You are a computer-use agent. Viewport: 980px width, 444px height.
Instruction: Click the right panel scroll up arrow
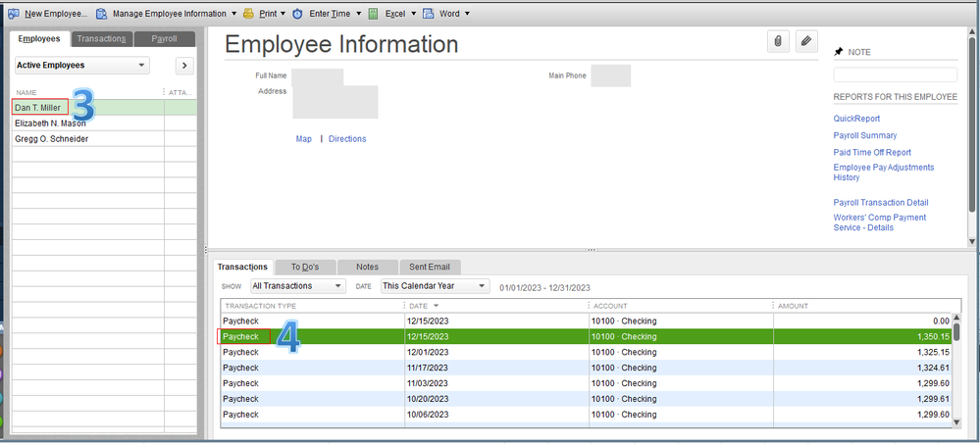(971, 31)
